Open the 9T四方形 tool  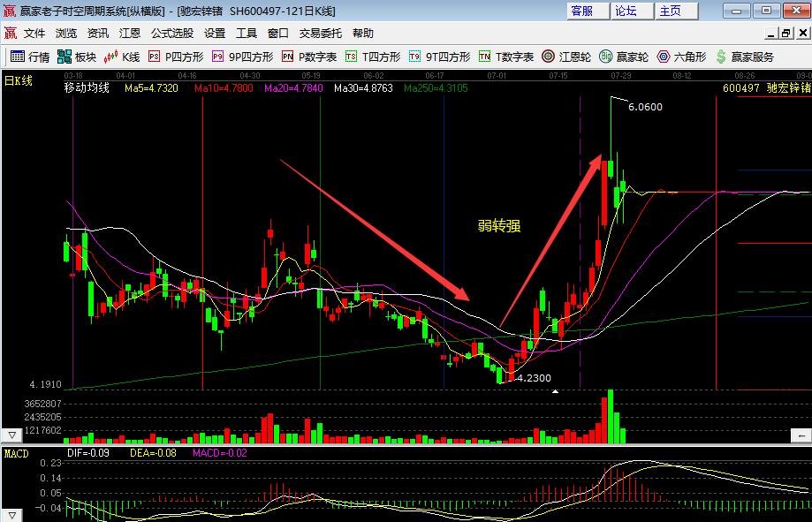[x=439, y=57]
